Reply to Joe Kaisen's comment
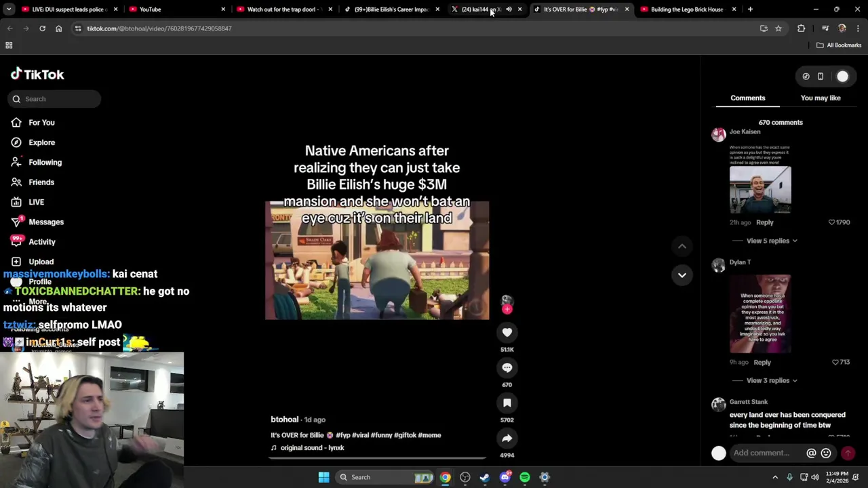The image size is (868, 488). point(764,222)
